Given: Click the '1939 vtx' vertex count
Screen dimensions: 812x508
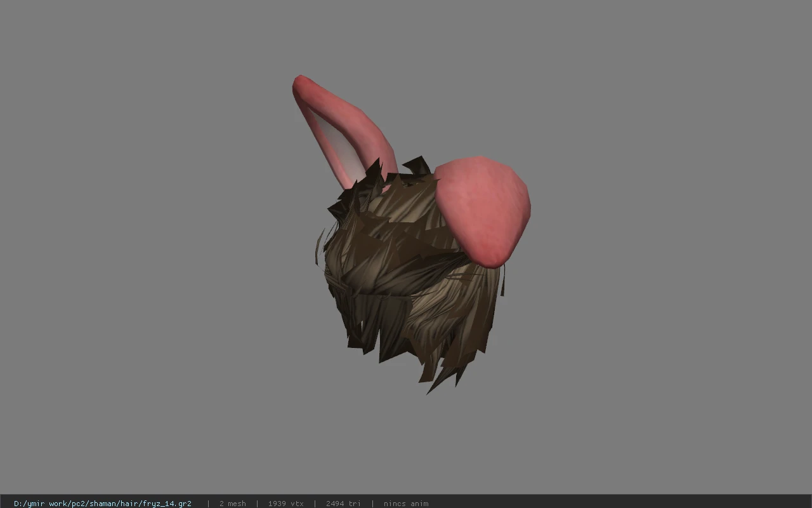Looking at the screenshot, I should pyautogui.click(x=285, y=503).
